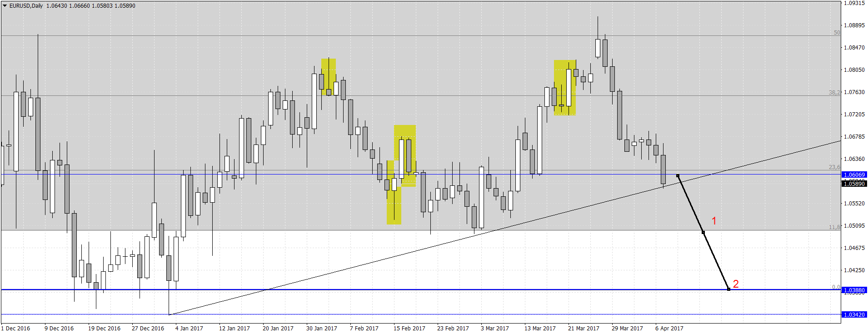
Task: Click the 3 Mar 2017 date label
Action: (x=495, y=329)
